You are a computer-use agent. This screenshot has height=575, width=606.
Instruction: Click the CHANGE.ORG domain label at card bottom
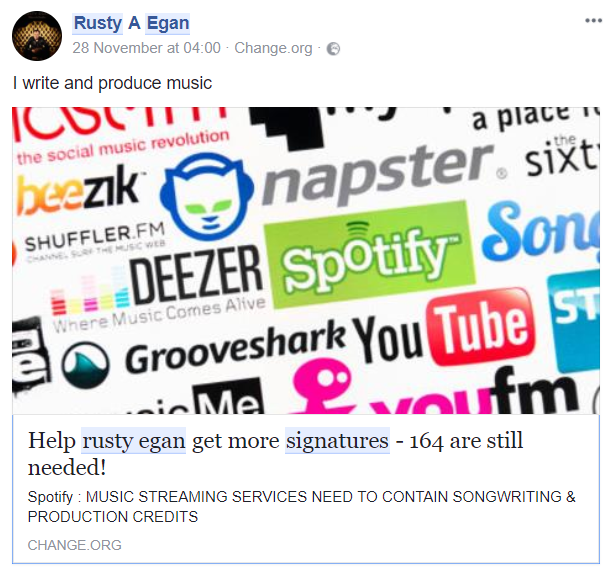[x=75, y=545]
